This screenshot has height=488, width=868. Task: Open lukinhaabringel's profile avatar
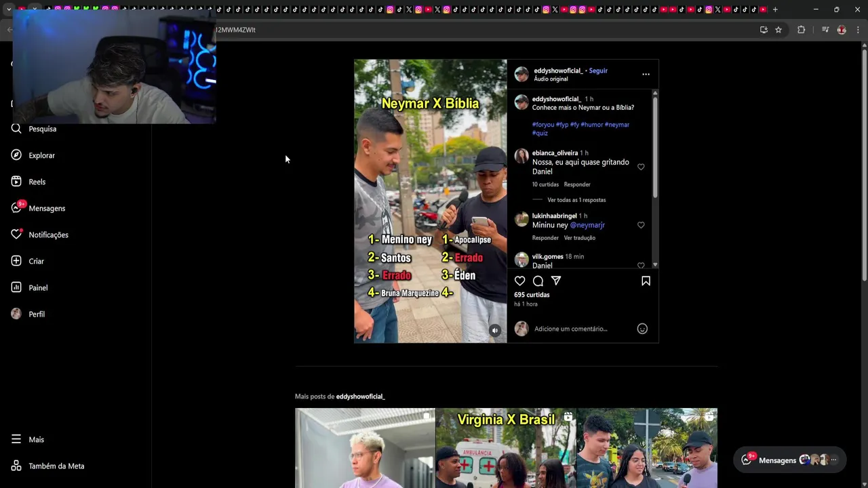pyautogui.click(x=521, y=219)
